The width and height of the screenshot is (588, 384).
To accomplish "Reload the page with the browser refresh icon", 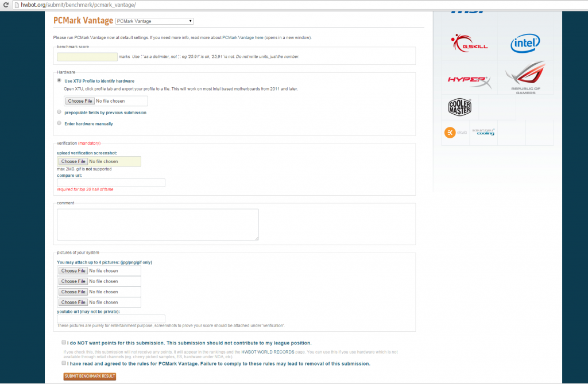I will (6, 5).
